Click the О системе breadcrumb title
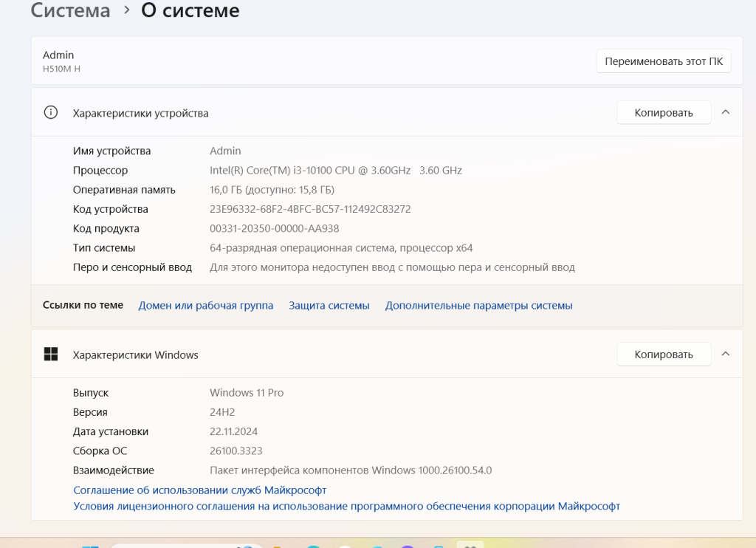 [x=190, y=11]
